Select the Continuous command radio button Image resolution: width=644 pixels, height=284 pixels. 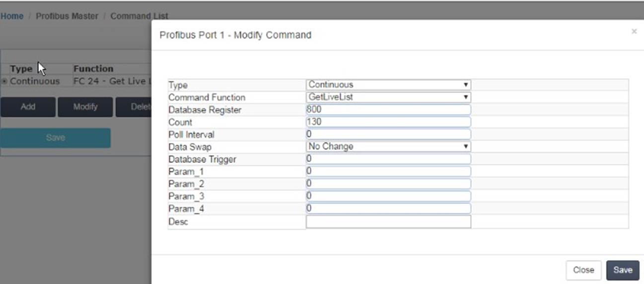click(x=4, y=81)
